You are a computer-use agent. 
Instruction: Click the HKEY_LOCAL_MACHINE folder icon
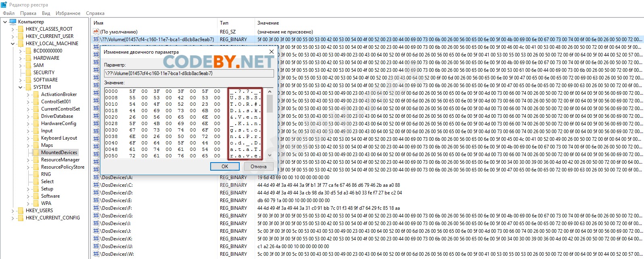[20, 44]
